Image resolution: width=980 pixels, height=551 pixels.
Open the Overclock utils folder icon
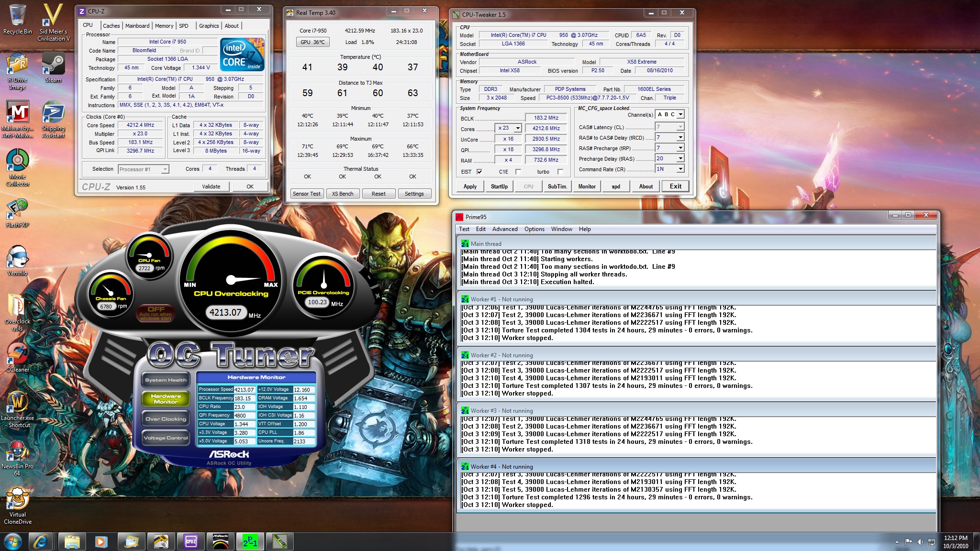pyautogui.click(x=17, y=312)
